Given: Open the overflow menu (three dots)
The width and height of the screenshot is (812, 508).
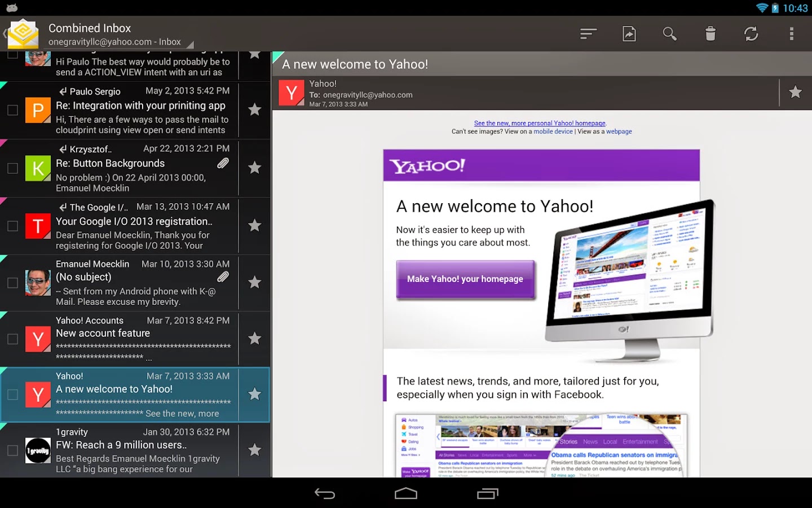Looking at the screenshot, I should tap(792, 34).
